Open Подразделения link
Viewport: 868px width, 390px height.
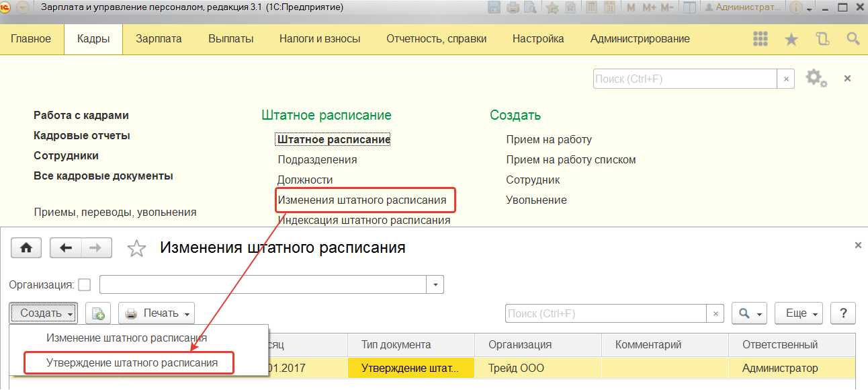point(317,160)
